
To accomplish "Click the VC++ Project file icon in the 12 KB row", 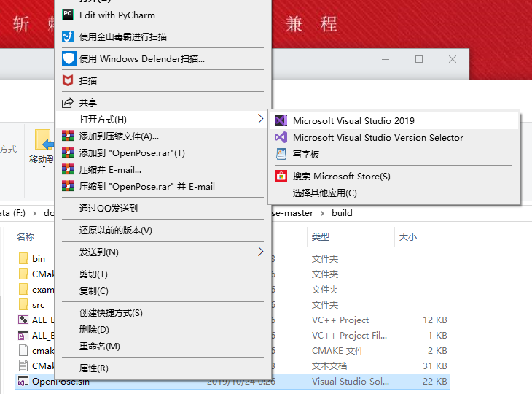I will [x=23, y=320].
